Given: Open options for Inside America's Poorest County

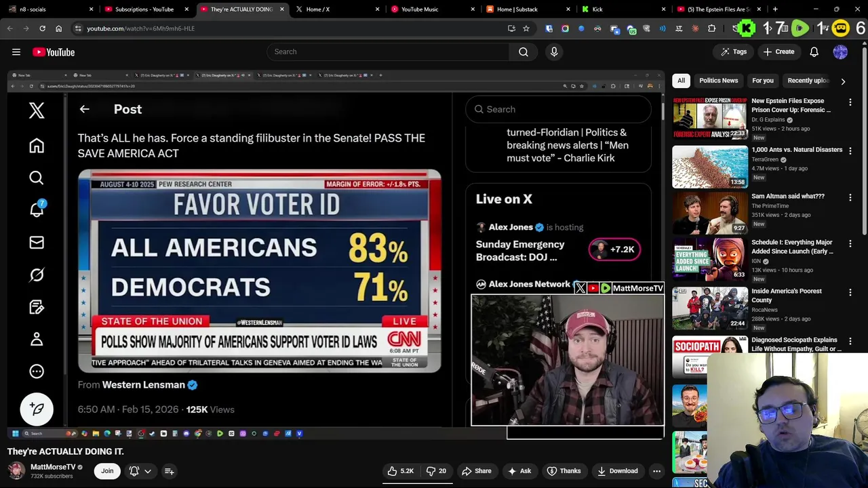Looking at the screenshot, I should (x=850, y=293).
